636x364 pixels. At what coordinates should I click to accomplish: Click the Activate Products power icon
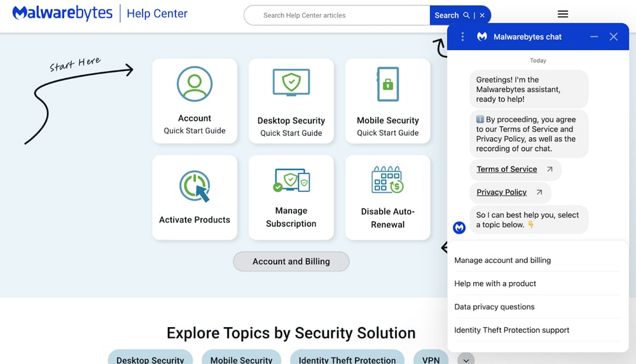tap(195, 187)
